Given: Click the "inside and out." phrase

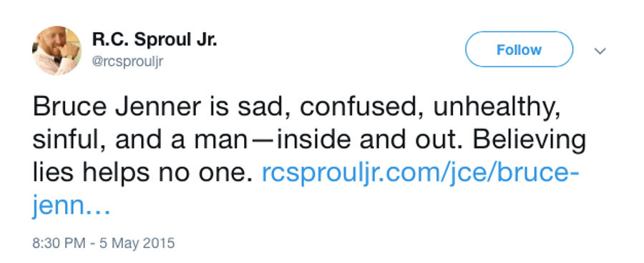Looking at the screenshot, I should point(371,140).
